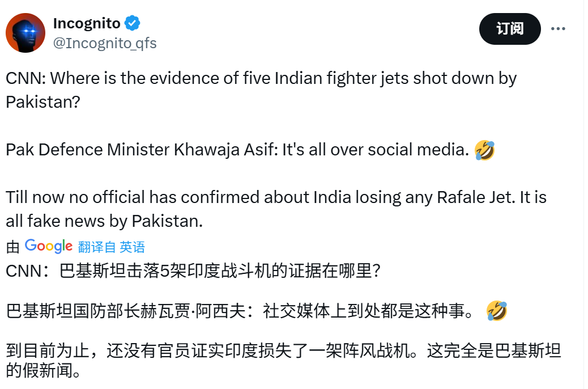Click the blue verified badge
Screen dimensions: 588x389
coord(133,23)
